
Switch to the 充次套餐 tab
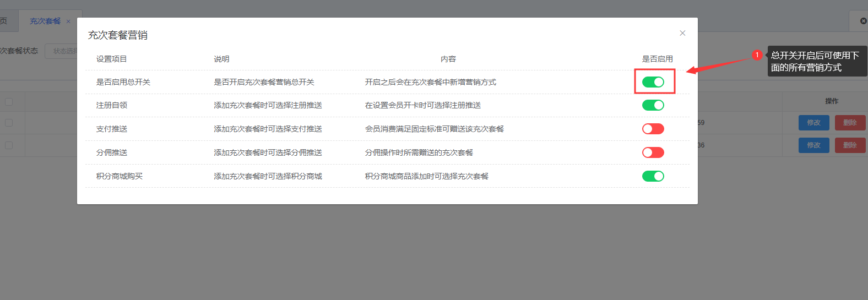click(x=45, y=21)
